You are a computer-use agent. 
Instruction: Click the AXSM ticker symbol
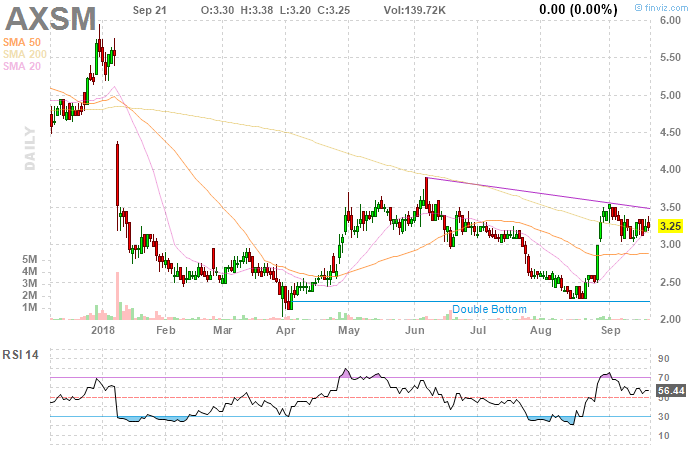click(50, 19)
